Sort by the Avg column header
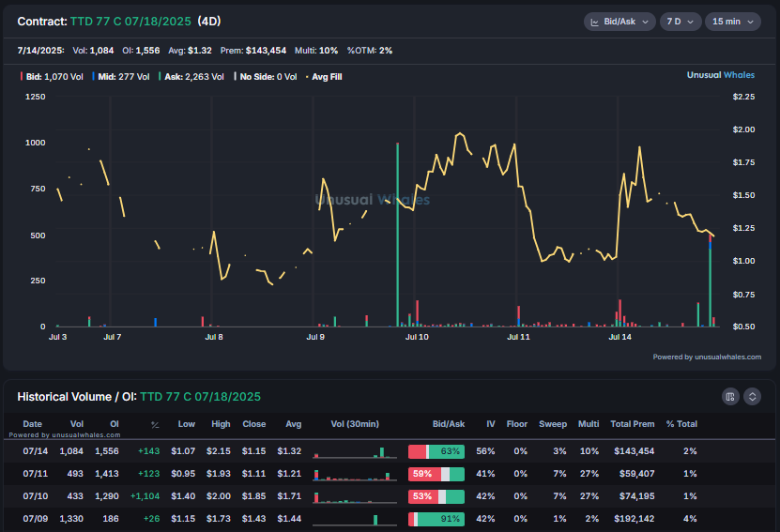780x532 pixels. click(x=294, y=424)
